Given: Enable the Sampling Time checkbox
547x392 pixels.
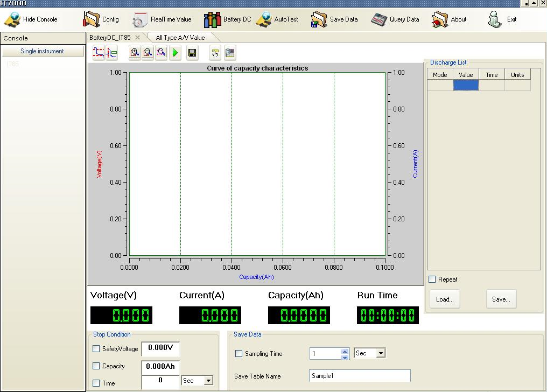Looking at the screenshot, I should click(239, 354).
